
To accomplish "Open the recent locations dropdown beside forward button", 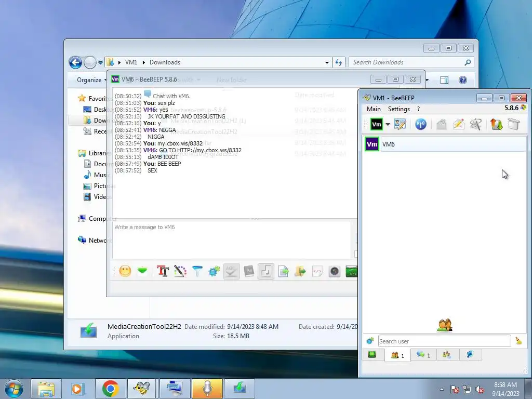I will [100, 63].
